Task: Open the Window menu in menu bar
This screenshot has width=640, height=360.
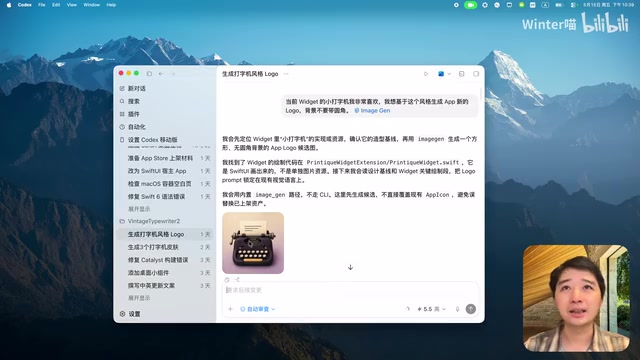Action: point(91,5)
